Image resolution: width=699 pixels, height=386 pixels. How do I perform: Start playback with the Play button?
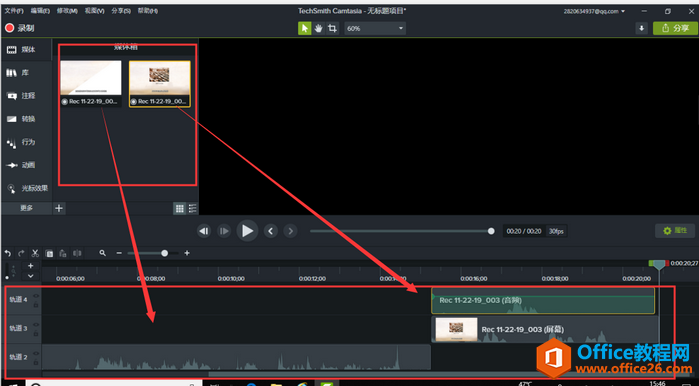point(247,231)
